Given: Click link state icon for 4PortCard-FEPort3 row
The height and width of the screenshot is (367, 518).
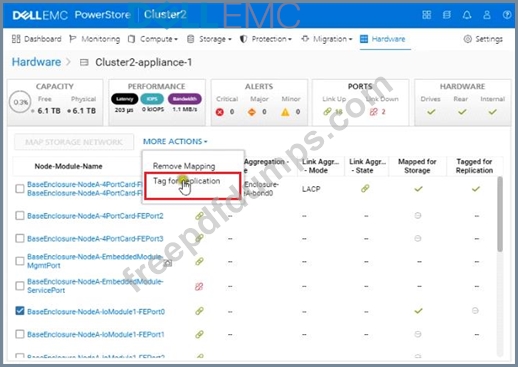Looking at the screenshot, I should [199, 239].
